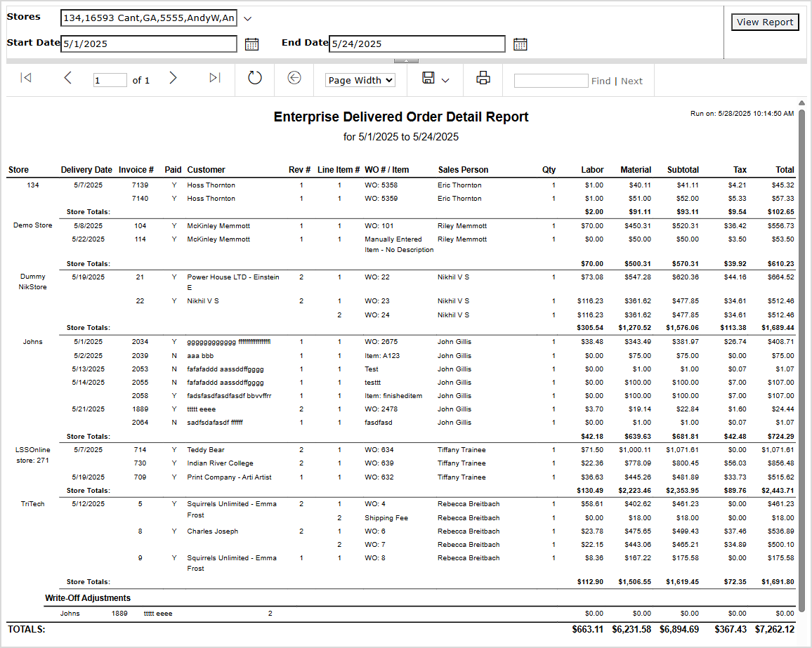The image size is (812, 648).
Task: Click the Next search link
Action: (x=631, y=81)
